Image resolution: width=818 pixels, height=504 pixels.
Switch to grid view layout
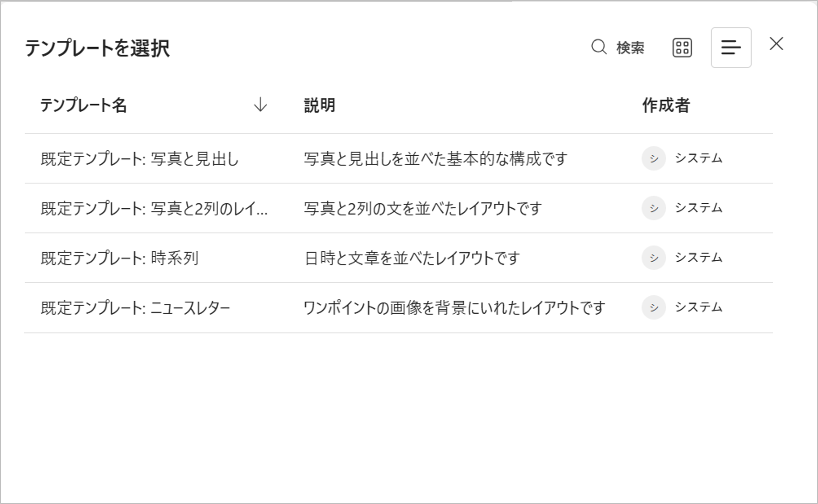(682, 48)
